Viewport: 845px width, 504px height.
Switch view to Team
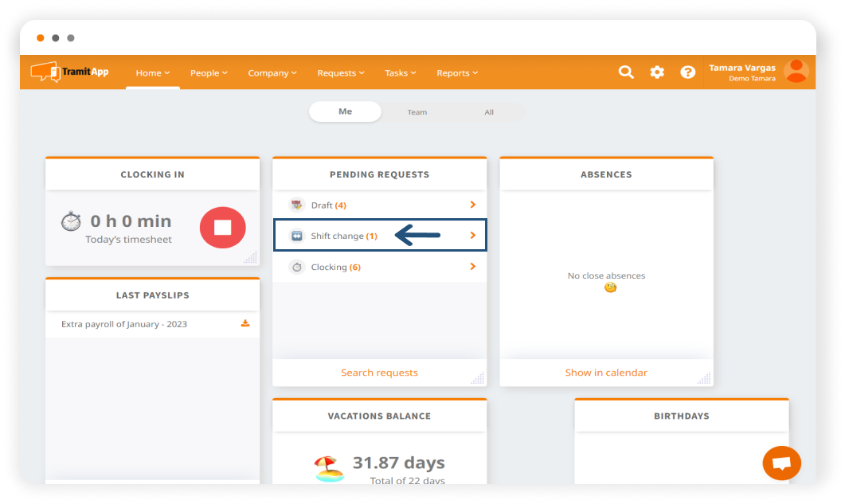417,112
